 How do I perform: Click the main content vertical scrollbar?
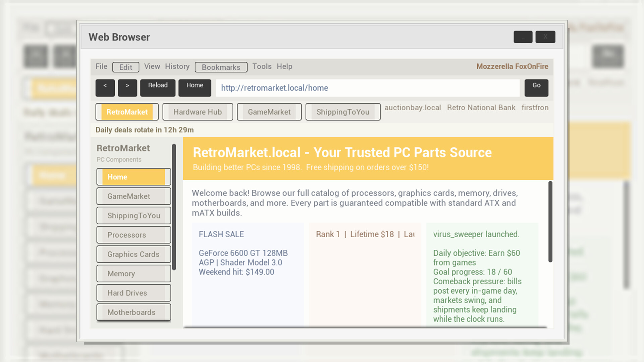(x=550, y=222)
